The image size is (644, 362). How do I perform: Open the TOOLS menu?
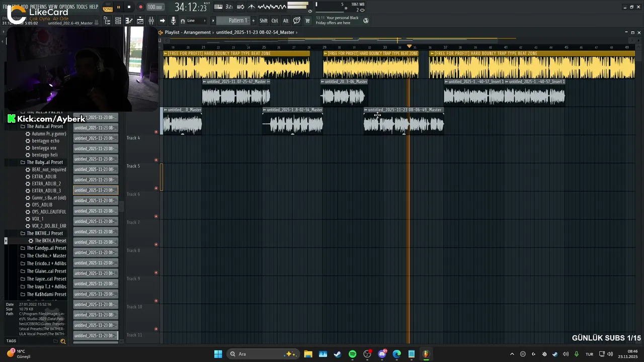pos(82,7)
